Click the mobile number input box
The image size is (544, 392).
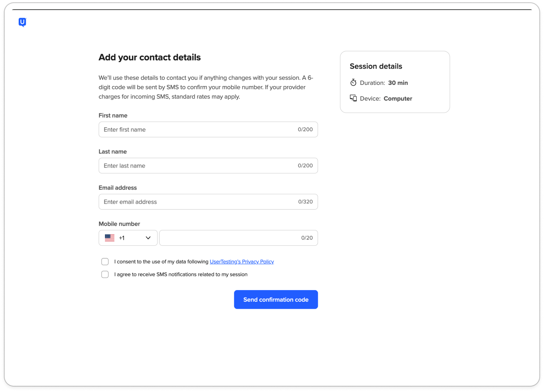228,238
